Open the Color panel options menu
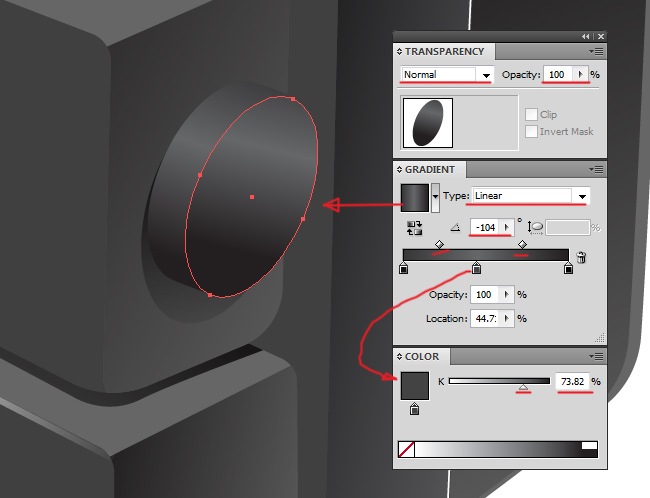The width and height of the screenshot is (650, 498). (x=596, y=357)
